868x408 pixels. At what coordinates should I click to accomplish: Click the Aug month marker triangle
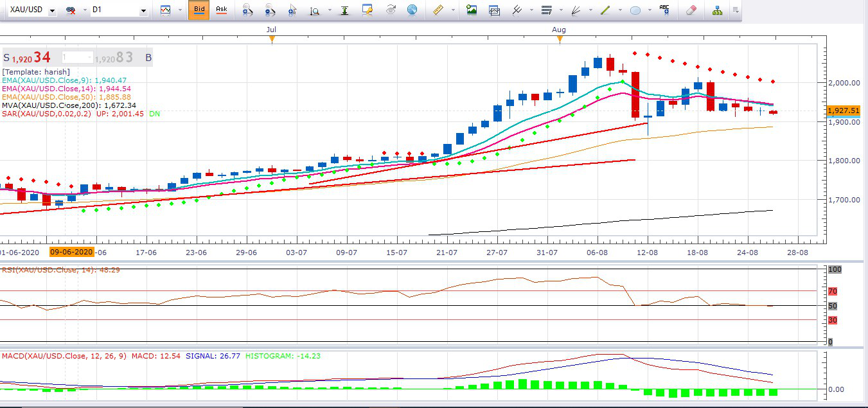click(560, 39)
